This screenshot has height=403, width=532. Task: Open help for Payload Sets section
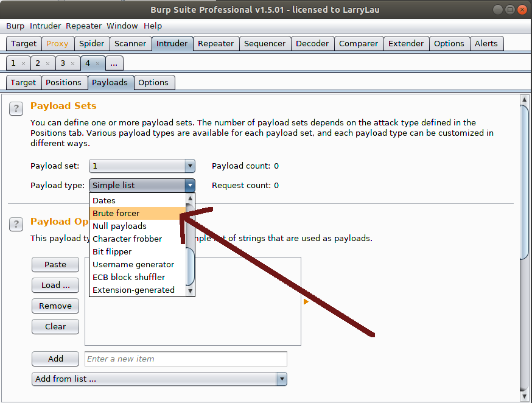[x=16, y=108]
